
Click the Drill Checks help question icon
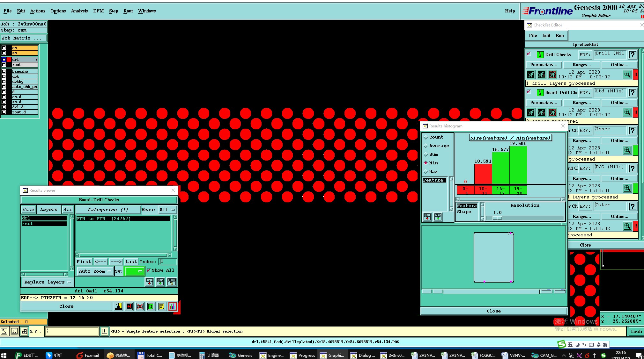point(633,55)
